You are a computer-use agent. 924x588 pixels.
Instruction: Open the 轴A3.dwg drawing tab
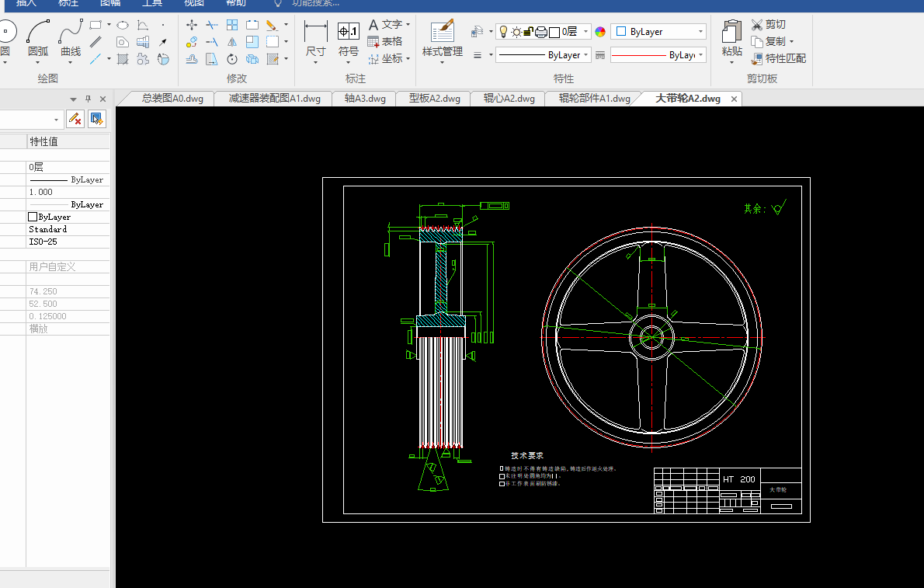(x=364, y=99)
